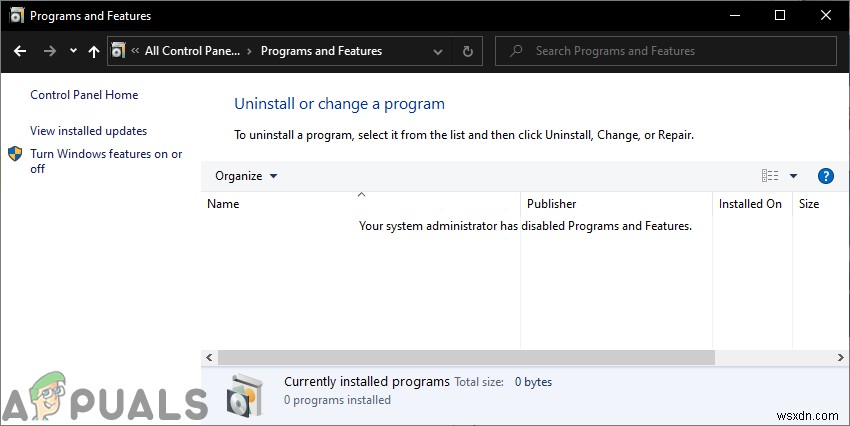
Task: Open View installed updates link
Action: (88, 131)
